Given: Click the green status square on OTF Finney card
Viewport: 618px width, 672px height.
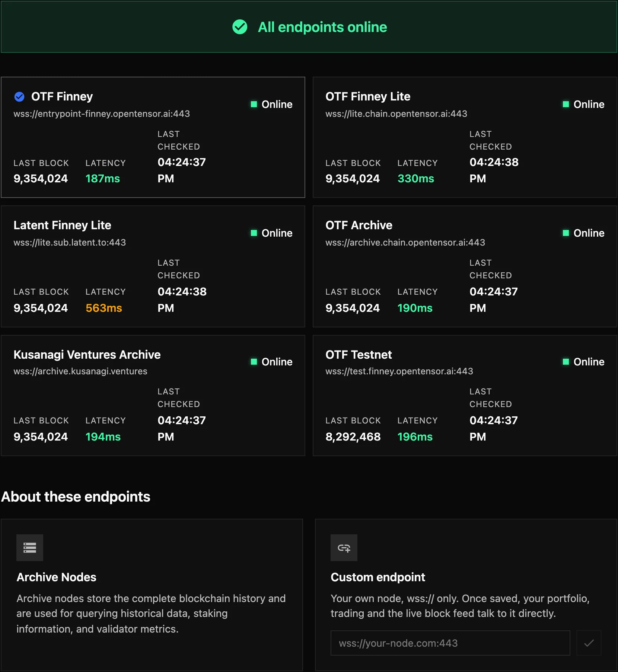Looking at the screenshot, I should coord(254,104).
